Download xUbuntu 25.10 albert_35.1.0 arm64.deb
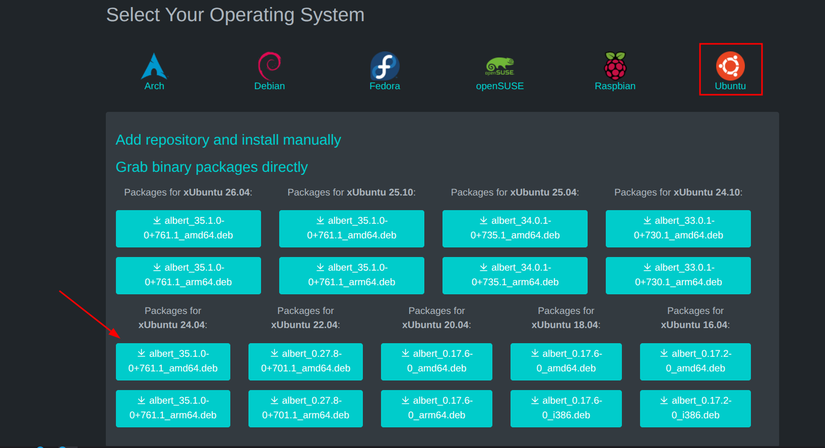 pos(351,275)
